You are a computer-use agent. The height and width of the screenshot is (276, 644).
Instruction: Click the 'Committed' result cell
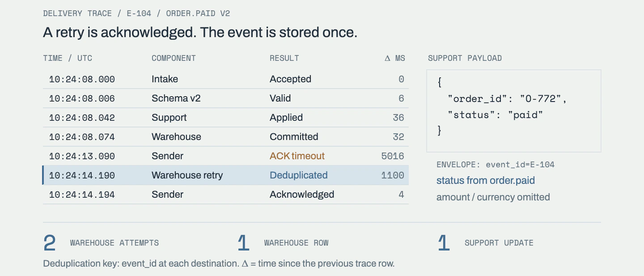(294, 137)
